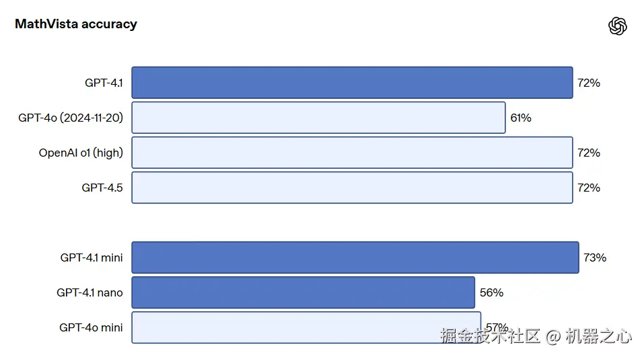Select the GPT-4.1 nano bar
The height and width of the screenshot is (357, 644).
303,292
